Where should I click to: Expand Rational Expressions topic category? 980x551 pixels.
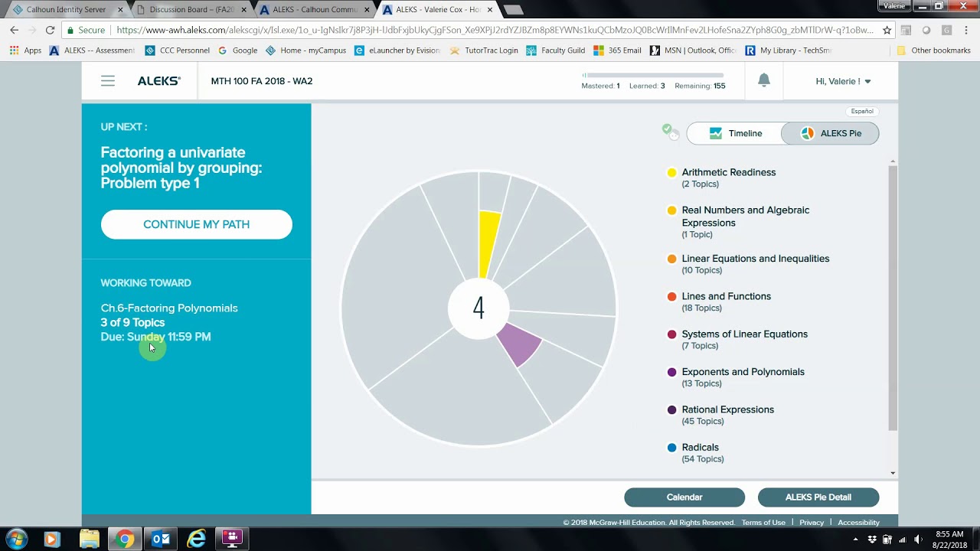(x=727, y=415)
